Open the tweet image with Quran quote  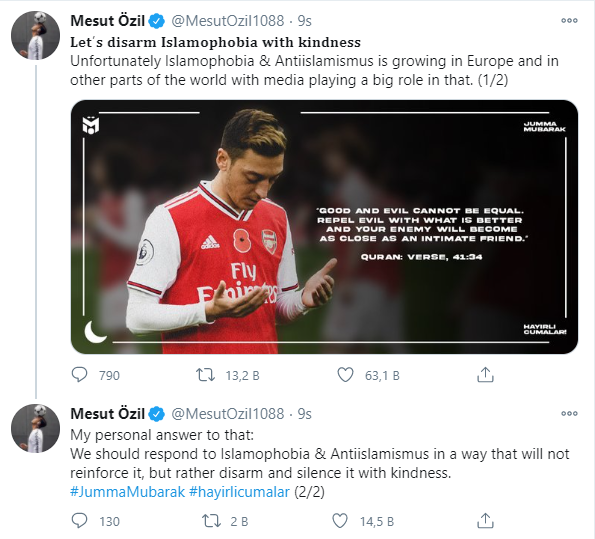(324, 227)
